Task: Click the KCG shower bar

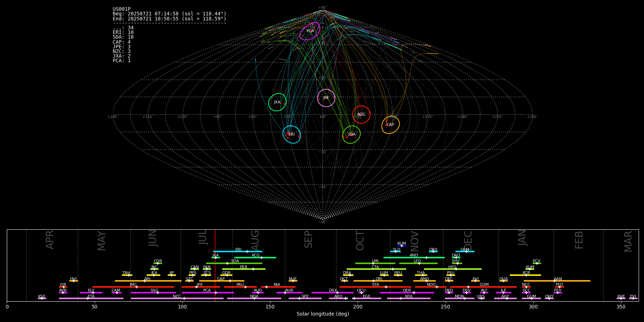Action: coord(255,258)
